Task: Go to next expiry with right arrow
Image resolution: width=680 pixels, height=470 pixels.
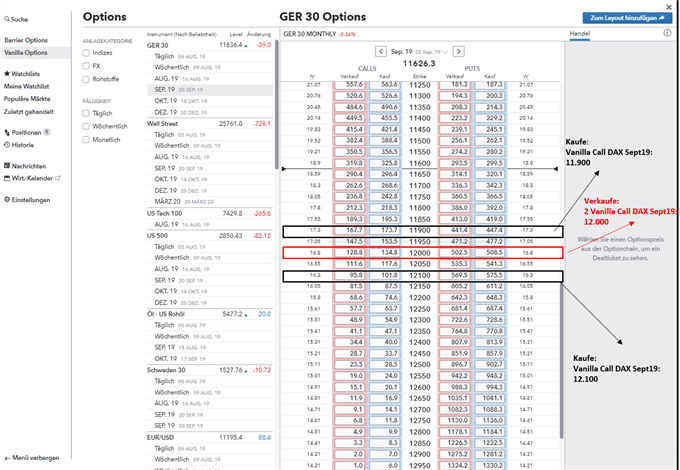Action: coord(458,52)
